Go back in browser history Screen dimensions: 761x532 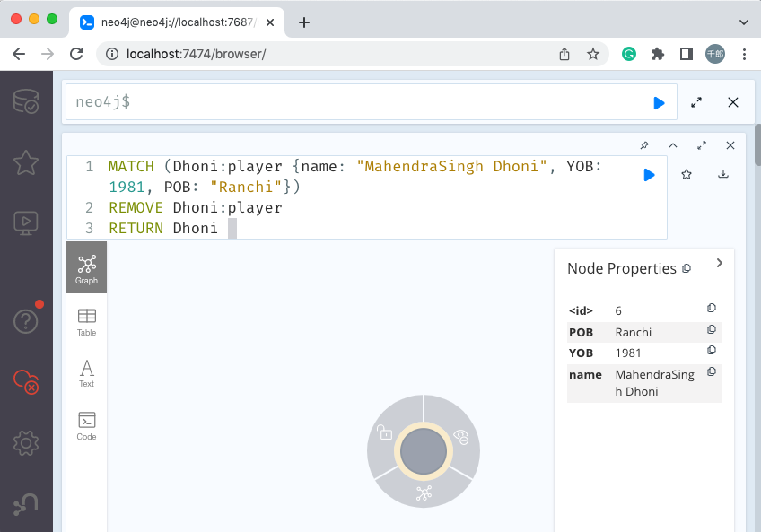point(19,54)
